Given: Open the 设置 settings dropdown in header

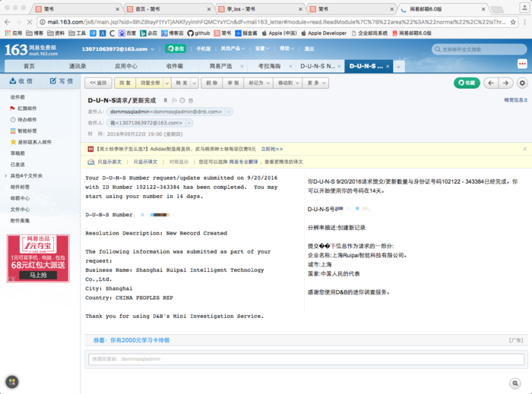Looking at the screenshot, I should [262, 49].
